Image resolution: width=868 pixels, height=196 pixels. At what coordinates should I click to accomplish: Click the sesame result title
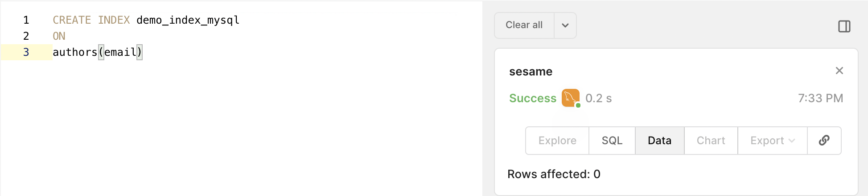coord(531,71)
